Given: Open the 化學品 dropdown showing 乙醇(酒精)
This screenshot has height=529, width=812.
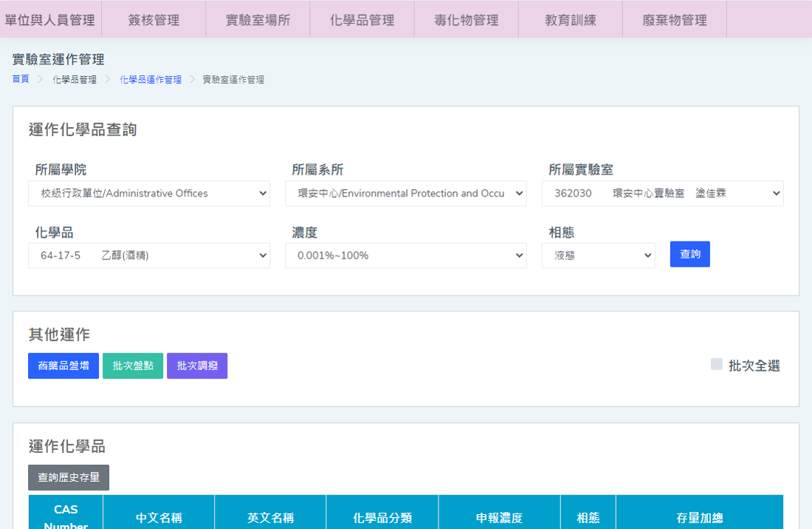Looking at the screenshot, I should click(149, 256).
